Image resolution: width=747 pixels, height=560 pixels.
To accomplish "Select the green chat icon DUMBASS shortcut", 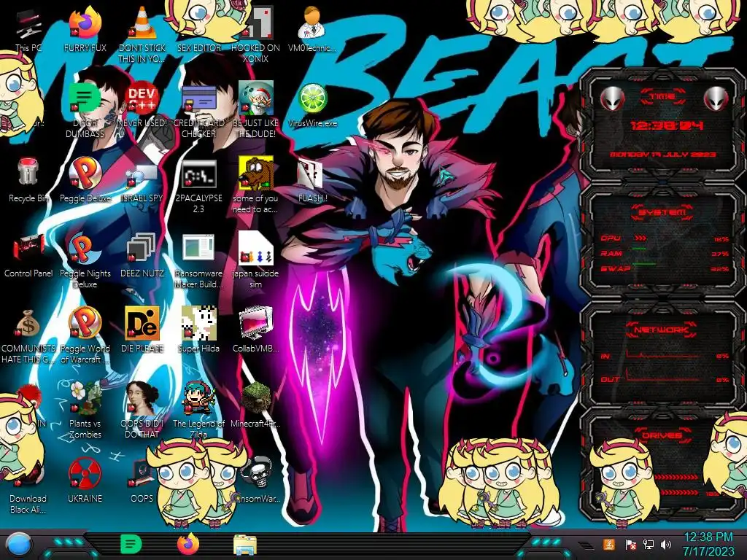I will pos(85,111).
